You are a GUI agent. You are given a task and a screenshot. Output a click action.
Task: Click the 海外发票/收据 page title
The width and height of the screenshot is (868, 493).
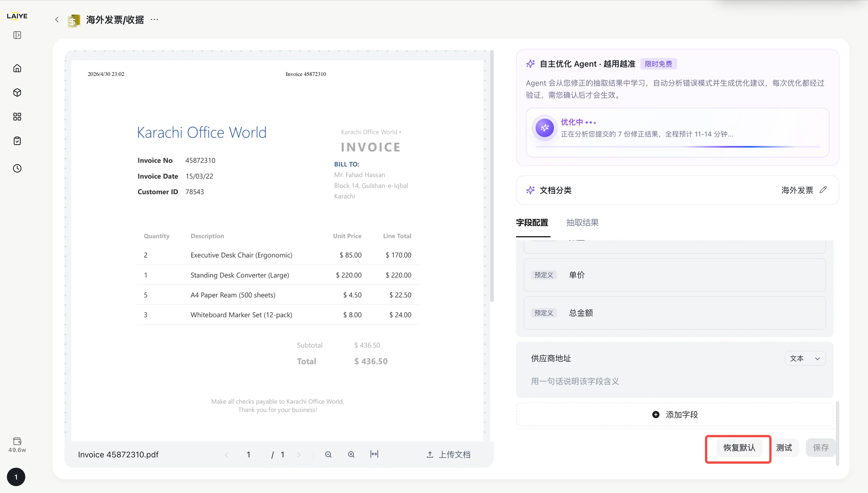(115, 20)
